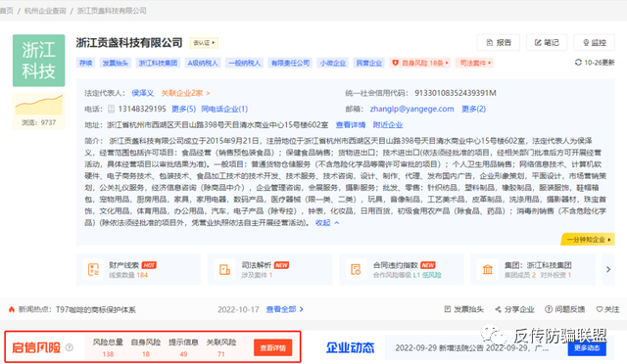Select the 小微企业 tag
The width and height of the screenshot is (627, 364).
click(x=333, y=63)
